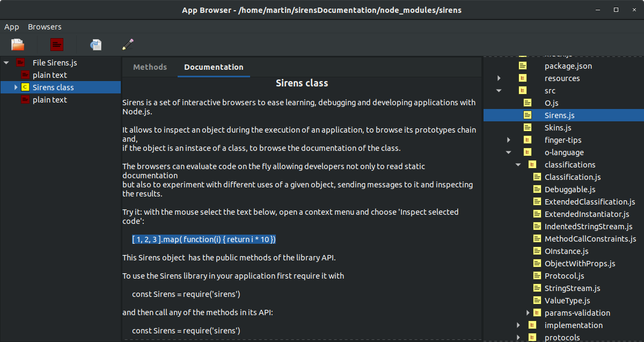The width and height of the screenshot is (644, 342).
Task: Expand the implementation folder arrow
Action: [x=518, y=325]
